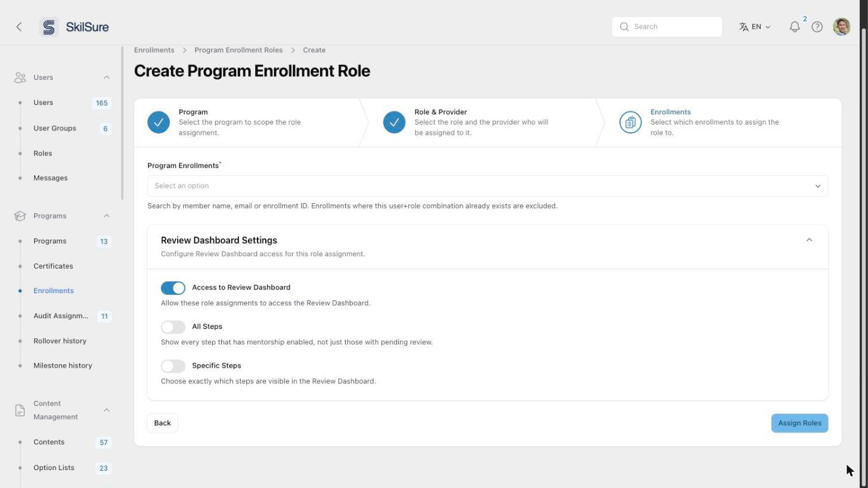The image size is (868, 488).
Task: Open the notifications bell
Action: pos(795,27)
